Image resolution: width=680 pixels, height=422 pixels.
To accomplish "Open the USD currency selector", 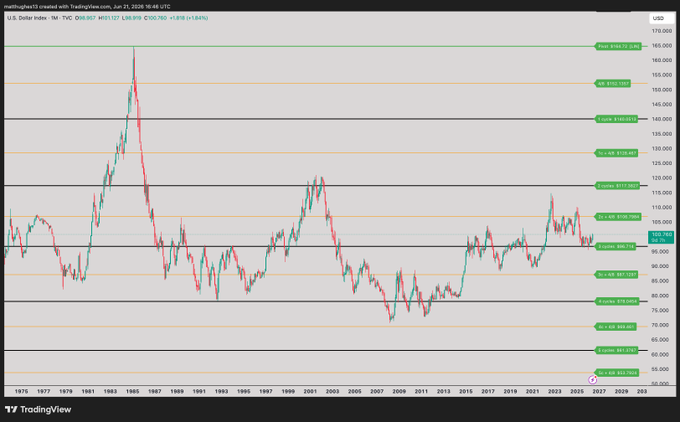I will click(660, 18).
